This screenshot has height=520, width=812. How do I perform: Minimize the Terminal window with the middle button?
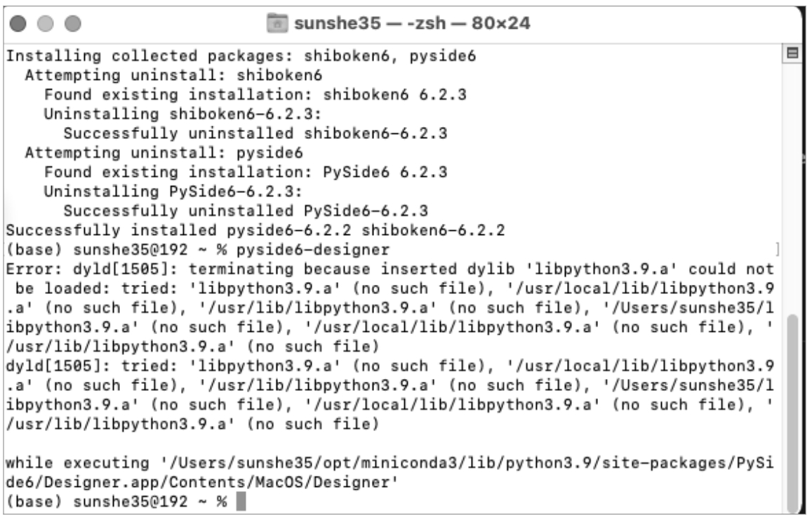coord(46,23)
